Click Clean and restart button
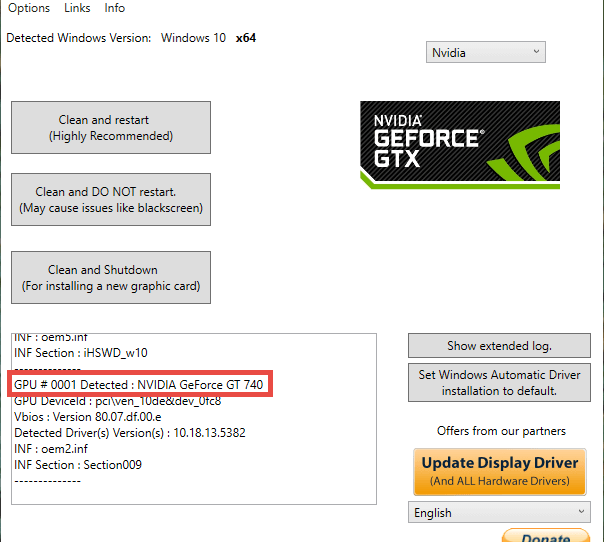This screenshot has width=604, height=542. pyautogui.click(x=111, y=128)
